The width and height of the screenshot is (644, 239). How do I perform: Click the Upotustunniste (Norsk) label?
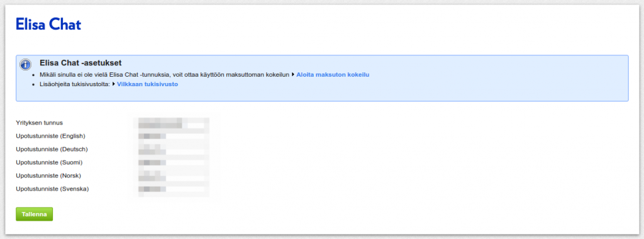coord(48,175)
